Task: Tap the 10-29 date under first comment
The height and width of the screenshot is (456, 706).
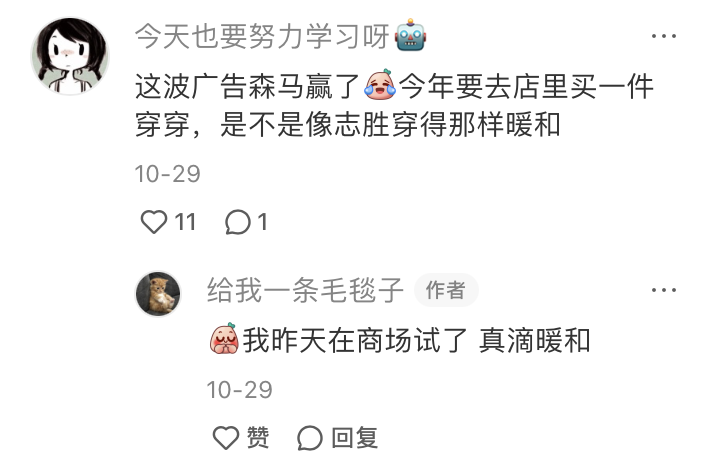Action: coord(167,174)
